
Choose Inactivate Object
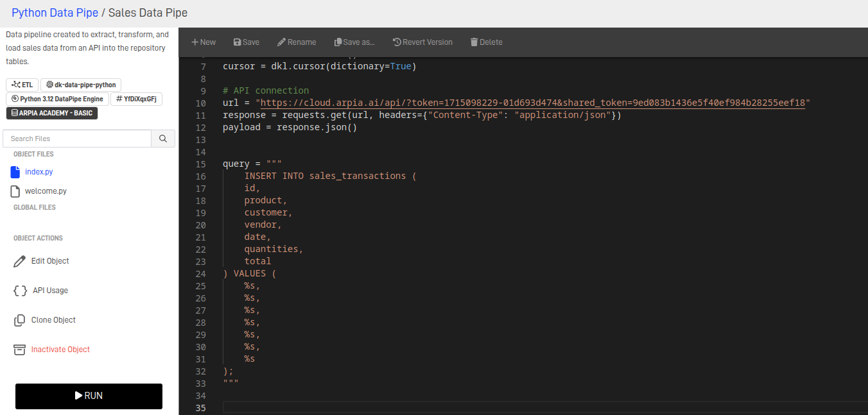(60, 350)
